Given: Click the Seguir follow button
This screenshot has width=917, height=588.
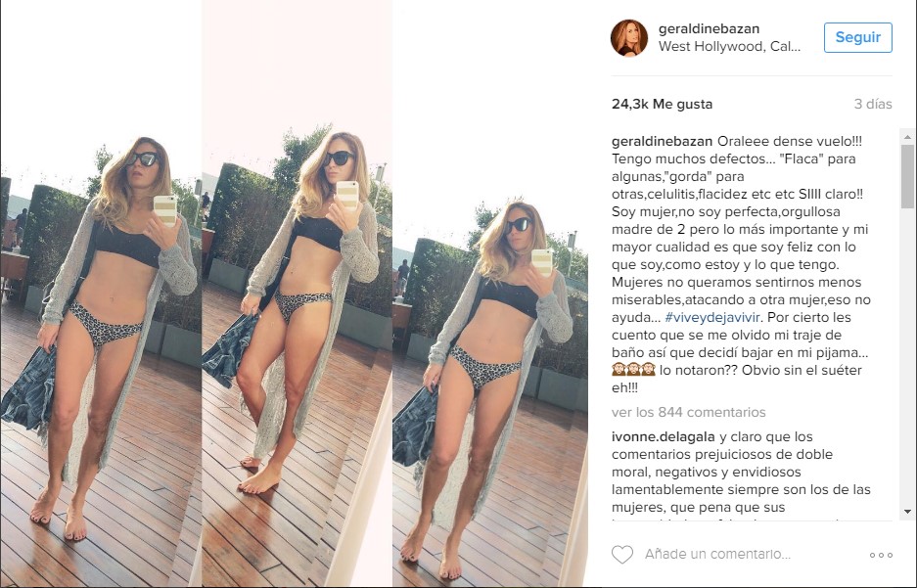Looking at the screenshot, I should pyautogui.click(x=858, y=37).
